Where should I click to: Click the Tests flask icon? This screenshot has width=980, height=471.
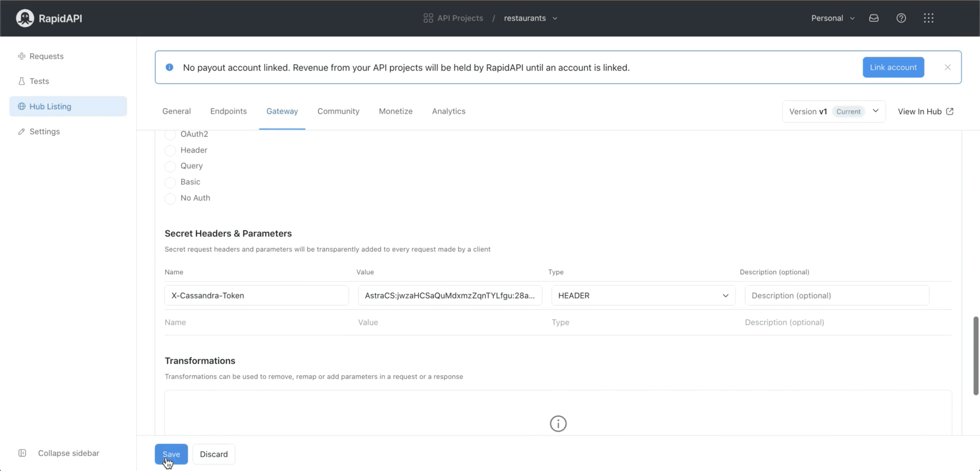click(22, 81)
